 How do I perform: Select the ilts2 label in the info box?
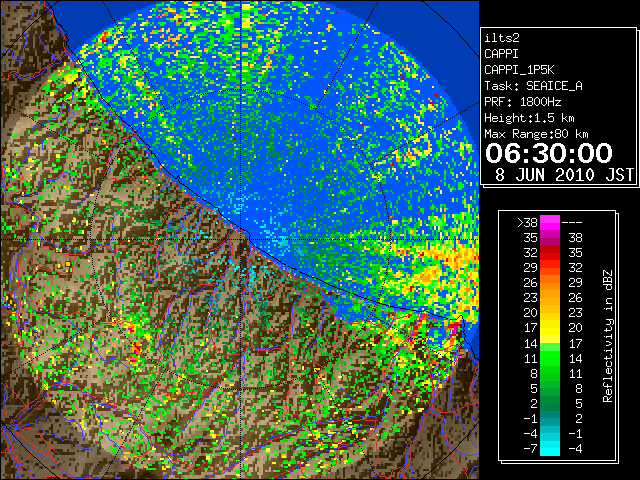coord(502,38)
